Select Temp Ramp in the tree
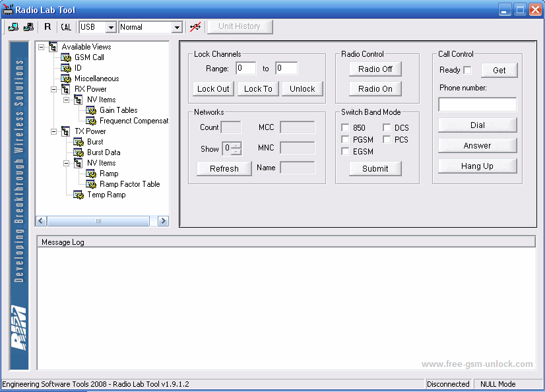Screen dimensions: 545x392 point(106,195)
